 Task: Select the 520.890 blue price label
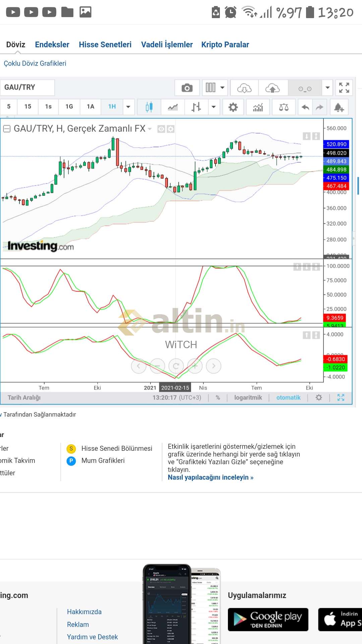tap(337, 144)
